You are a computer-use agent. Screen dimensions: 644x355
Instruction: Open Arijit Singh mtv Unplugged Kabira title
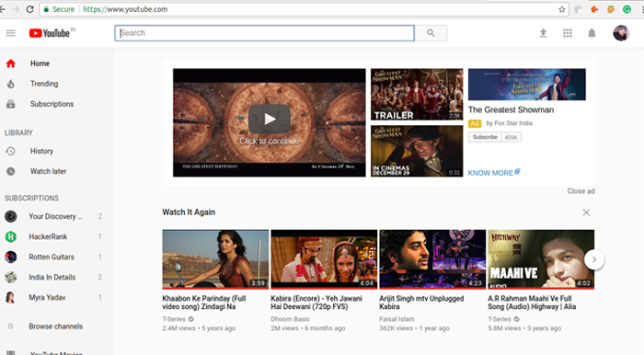point(421,303)
